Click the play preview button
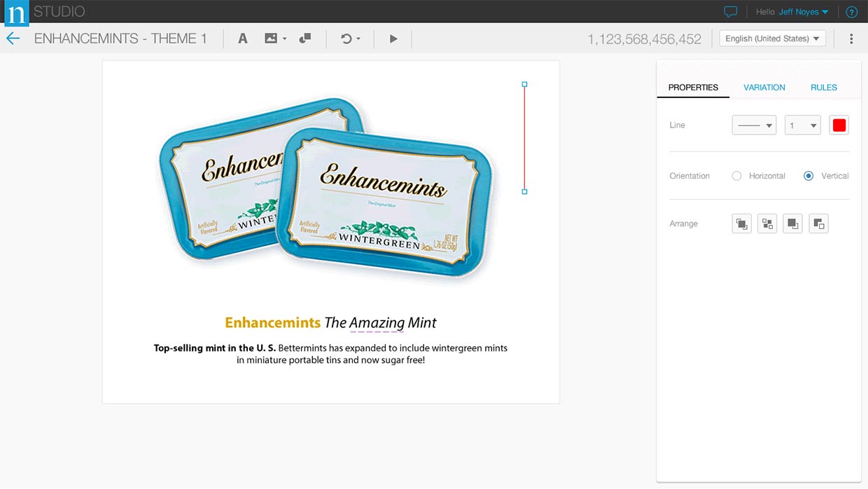Screen dimensions: 868x489 click(x=393, y=39)
